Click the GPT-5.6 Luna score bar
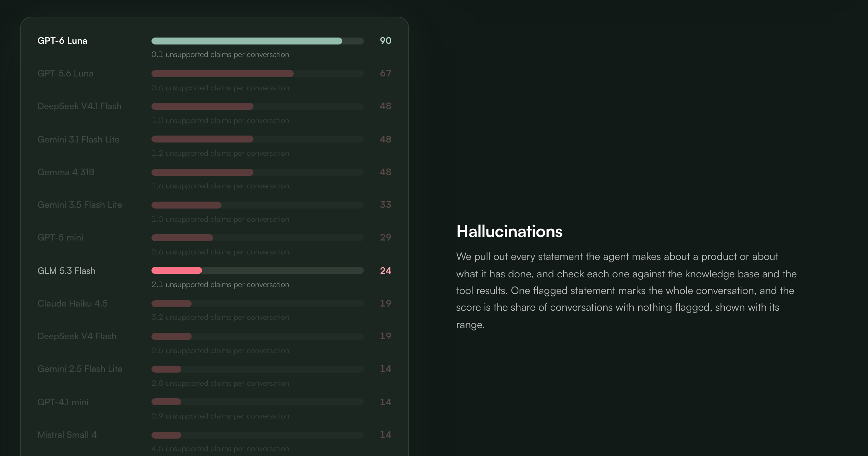 257,74
